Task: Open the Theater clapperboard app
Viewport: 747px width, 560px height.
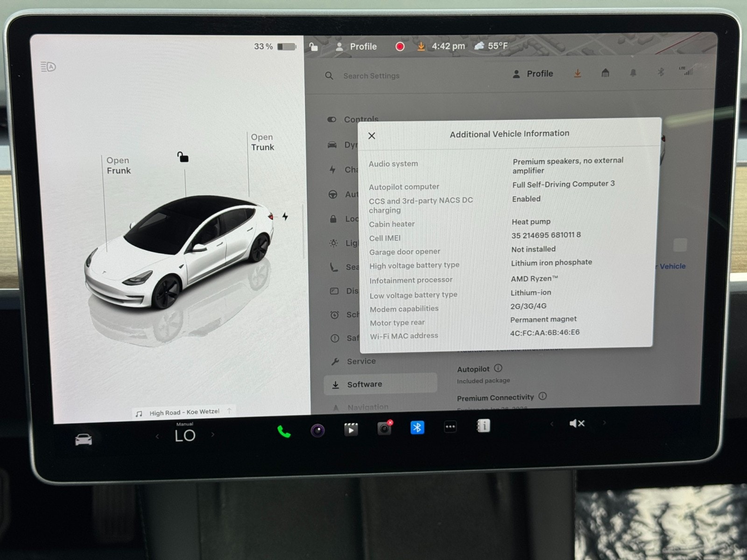Action: point(351,429)
